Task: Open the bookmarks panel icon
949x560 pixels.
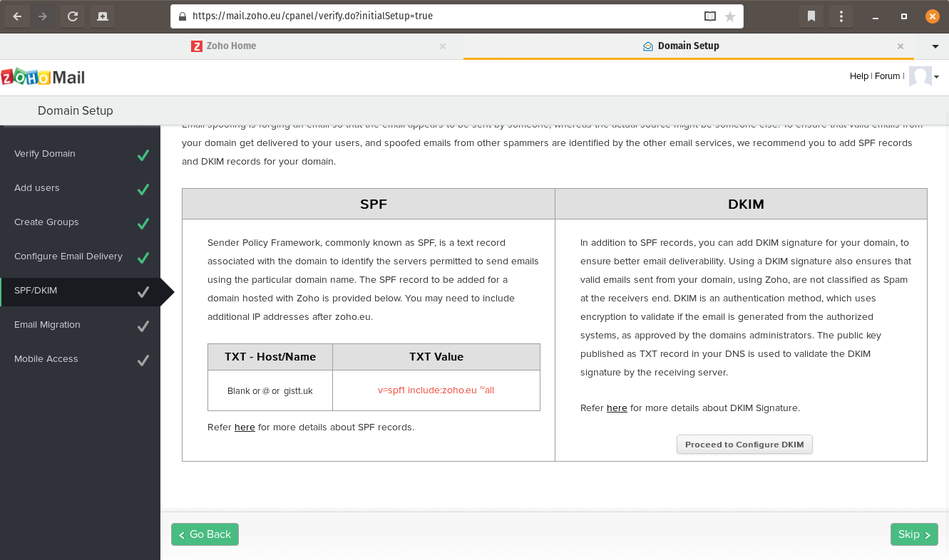Action: tap(811, 15)
